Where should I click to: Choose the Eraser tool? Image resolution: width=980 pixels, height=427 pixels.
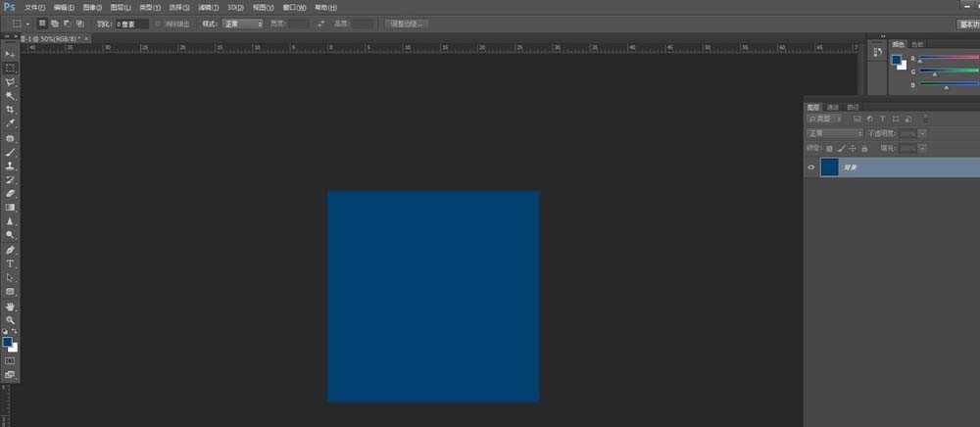pyautogui.click(x=11, y=194)
